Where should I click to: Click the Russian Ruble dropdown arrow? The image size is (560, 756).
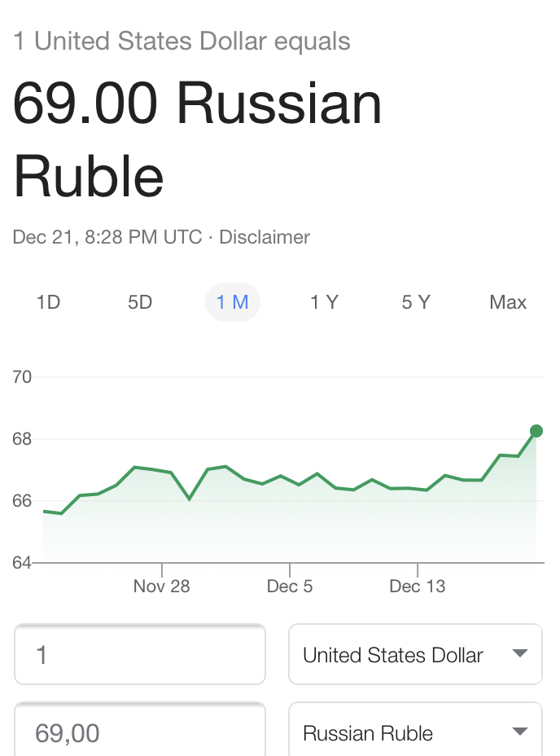coord(520,732)
